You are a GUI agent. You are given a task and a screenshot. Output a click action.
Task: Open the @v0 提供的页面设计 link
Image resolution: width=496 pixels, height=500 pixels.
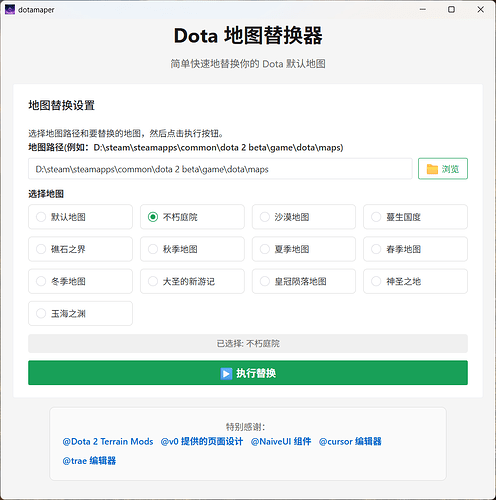pyautogui.click(x=202, y=442)
